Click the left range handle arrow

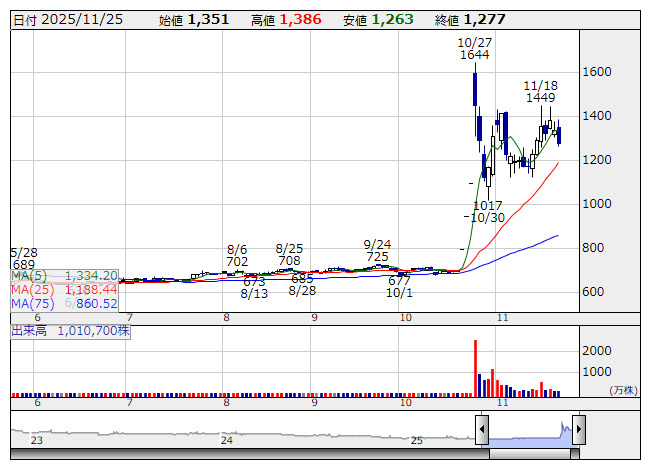point(482,430)
